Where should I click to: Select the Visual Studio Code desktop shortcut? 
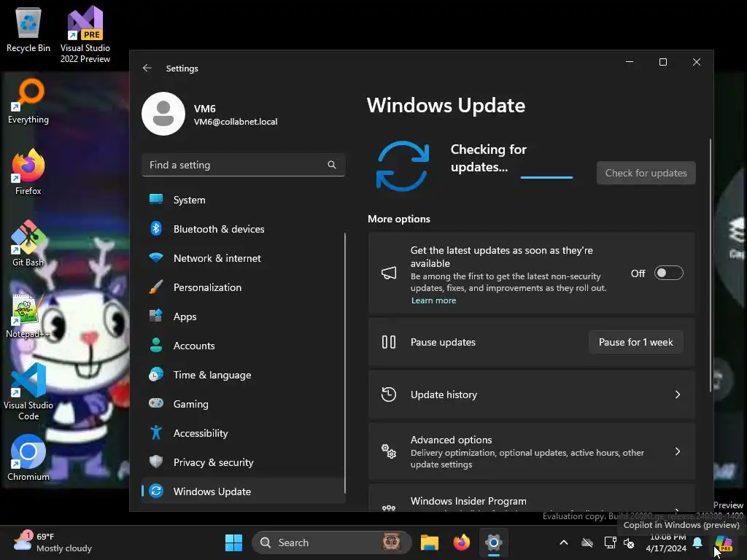pos(28,392)
